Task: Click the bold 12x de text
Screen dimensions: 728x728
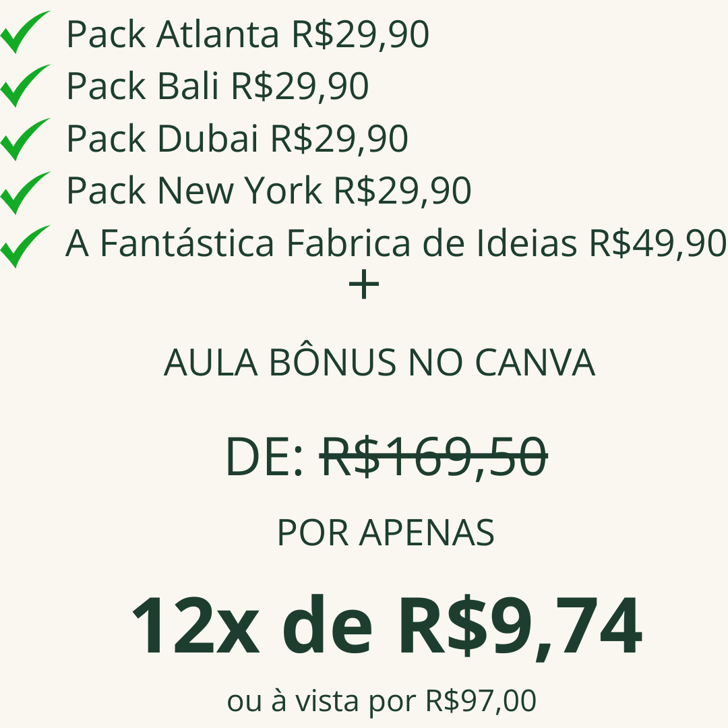Action: [252, 624]
